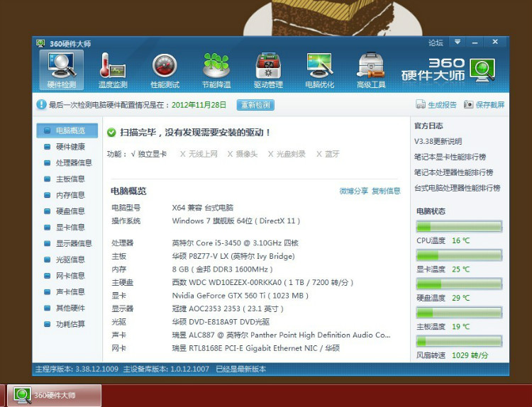Click status bar 已经是最新版本 text
Image resolution: width=532 pixels, height=407 pixels.
pos(241,369)
